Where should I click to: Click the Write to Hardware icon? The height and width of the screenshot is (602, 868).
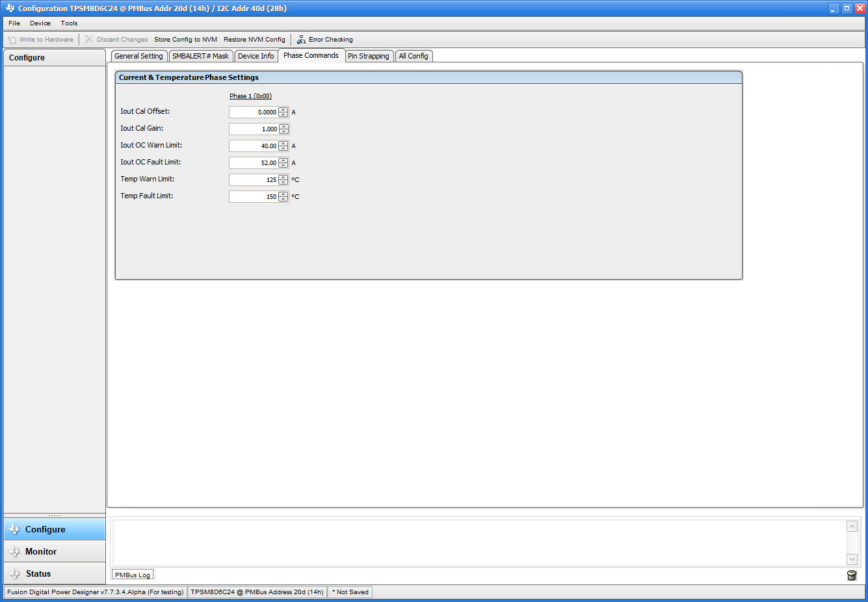(10, 39)
